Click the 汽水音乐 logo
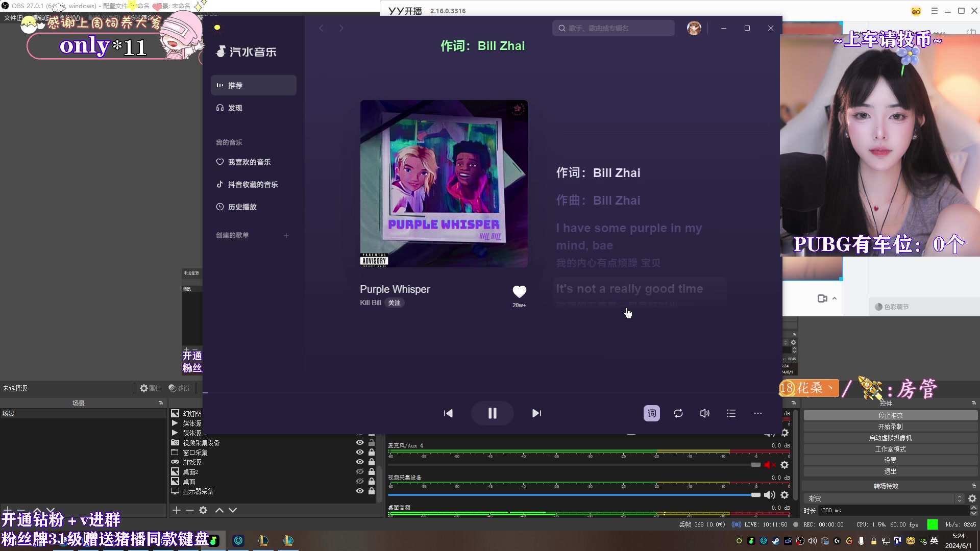980x551 pixels. (247, 52)
